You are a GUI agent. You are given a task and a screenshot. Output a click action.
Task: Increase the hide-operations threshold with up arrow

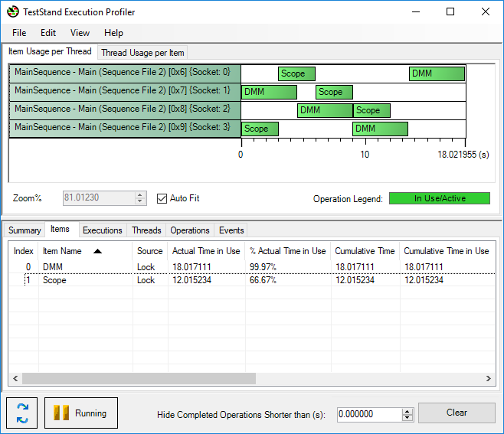pos(407,410)
